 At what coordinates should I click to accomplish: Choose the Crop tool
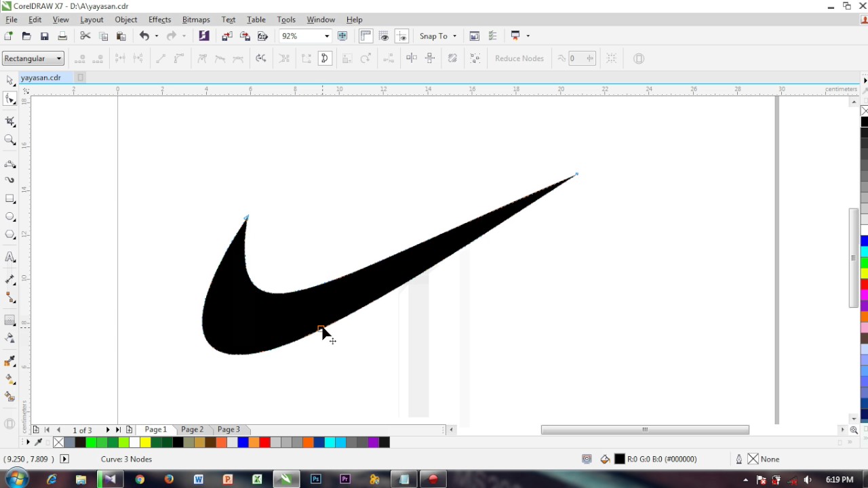coord(10,121)
